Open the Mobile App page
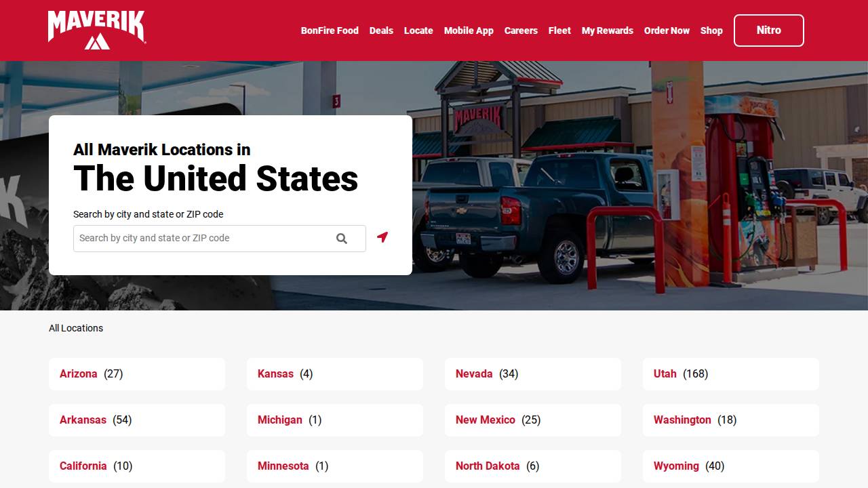This screenshot has width=868, height=488. coord(469,30)
